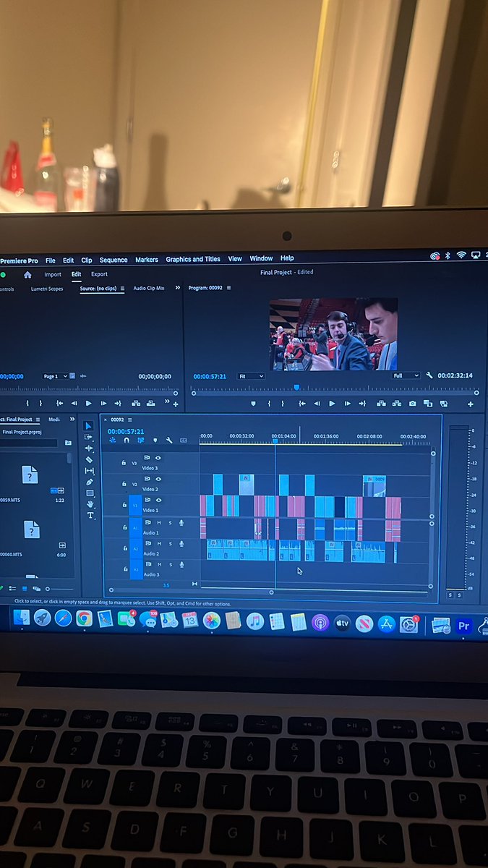Expand hidden project panel tabs chevron
The width and height of the screenshot is (488, 868).
72,420
